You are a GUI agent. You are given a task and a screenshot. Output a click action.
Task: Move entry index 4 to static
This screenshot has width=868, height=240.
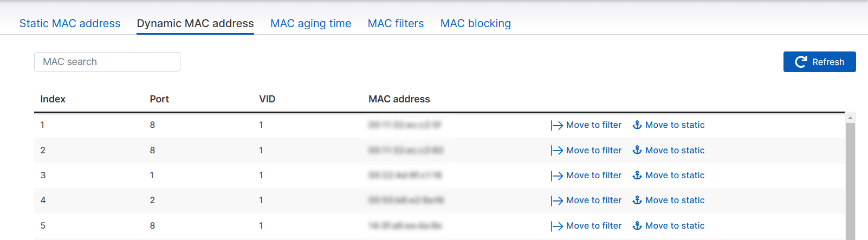click(x=675, y=200)
